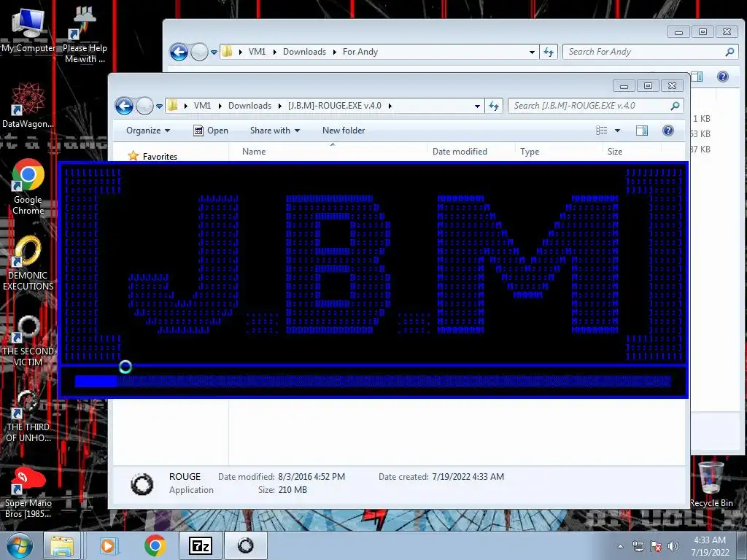The height and width of the screenshot is (560, 747).
Task: Open My Computer desktop icon
Action: coord(28,29)
